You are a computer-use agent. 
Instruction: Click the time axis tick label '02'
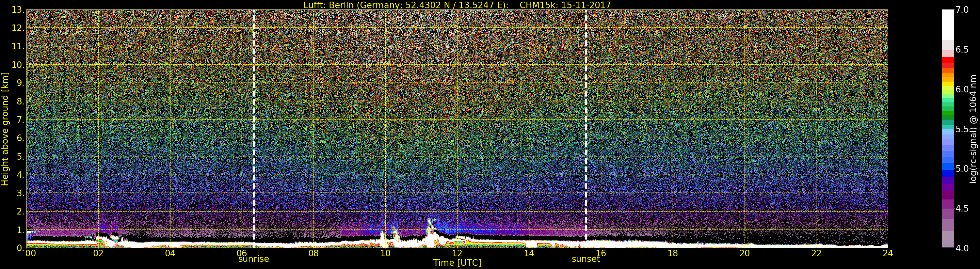coord(99,253)
